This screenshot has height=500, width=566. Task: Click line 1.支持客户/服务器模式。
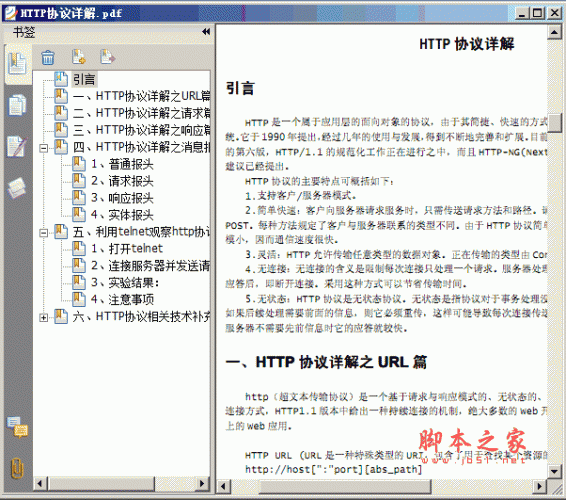[x=301, y=196]
